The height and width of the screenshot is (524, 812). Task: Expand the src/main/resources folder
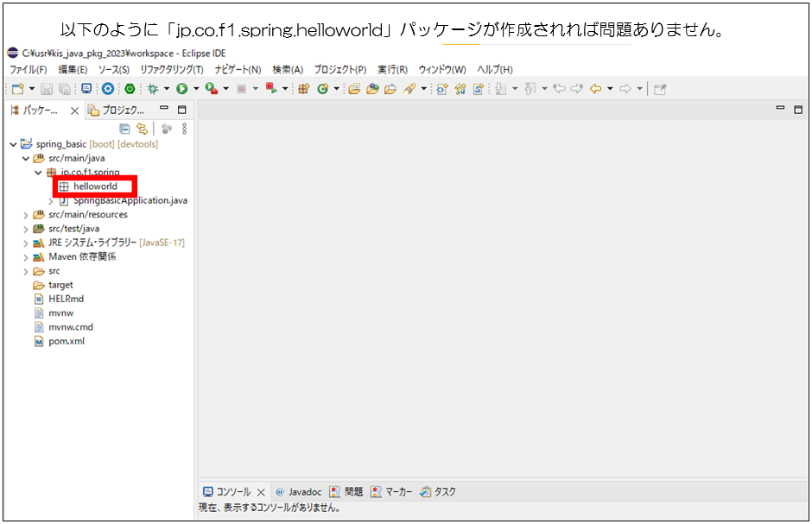(26, 214)
